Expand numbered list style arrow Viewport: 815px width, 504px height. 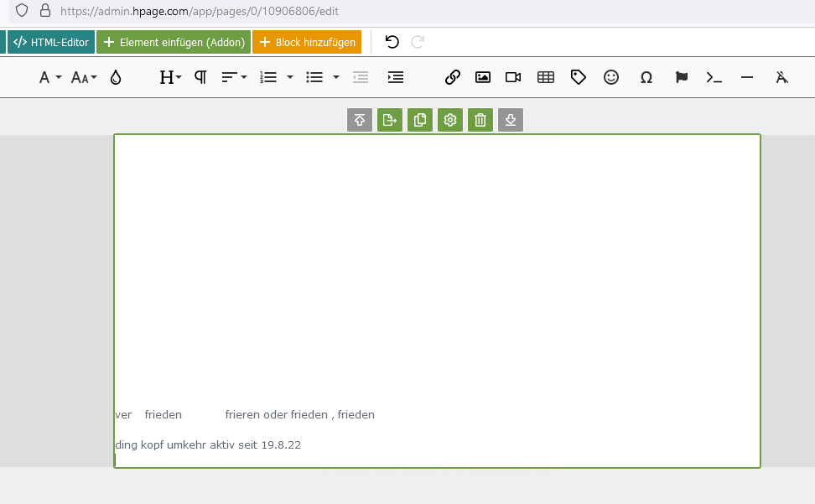tap(290, 77)
